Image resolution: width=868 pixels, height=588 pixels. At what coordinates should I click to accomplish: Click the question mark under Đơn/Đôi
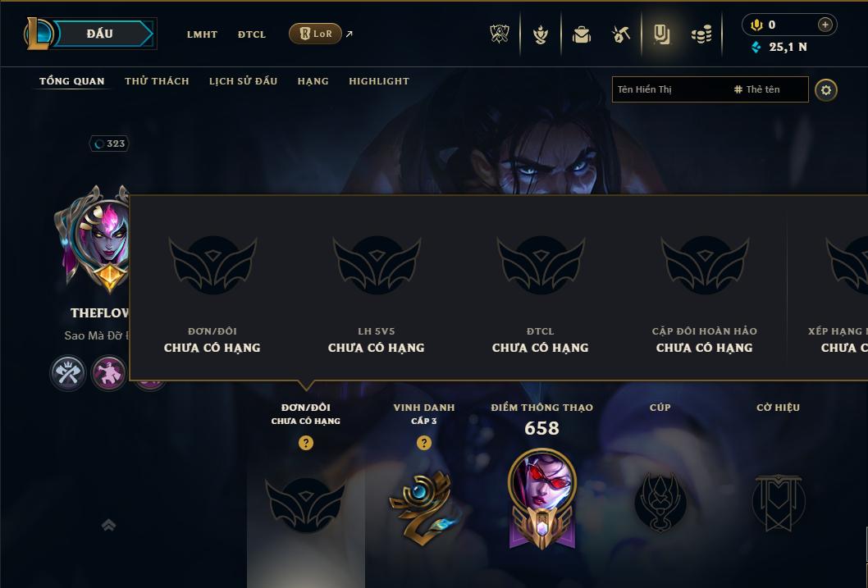[x=305, y=443]
